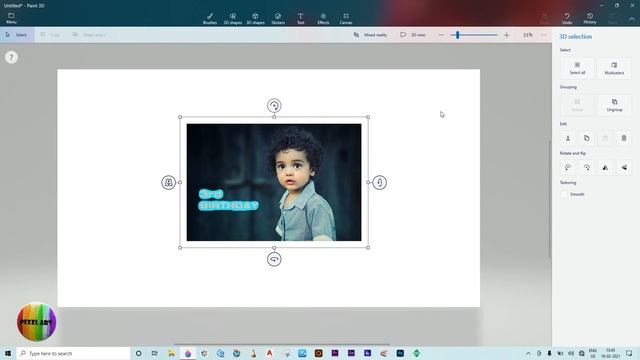Screen dimensions: 640x360
Task: Flip selection horizontally
Action: click(x=605, y=168)
